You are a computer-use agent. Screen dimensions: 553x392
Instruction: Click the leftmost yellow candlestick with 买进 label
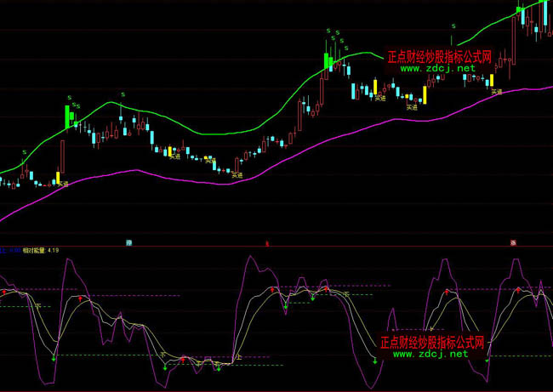pyautogui.click(x=58, y=177)
